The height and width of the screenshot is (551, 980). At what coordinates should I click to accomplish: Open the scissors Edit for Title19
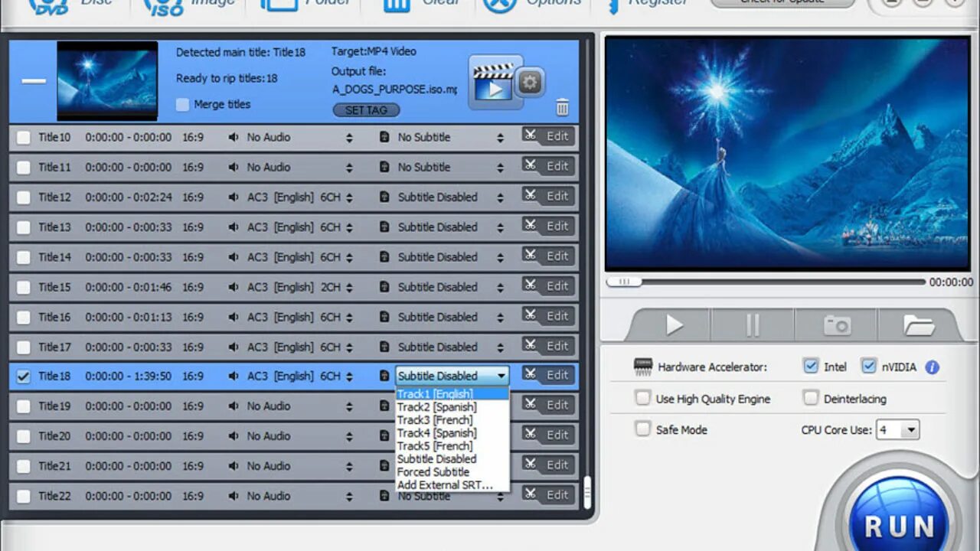[547, 405]
